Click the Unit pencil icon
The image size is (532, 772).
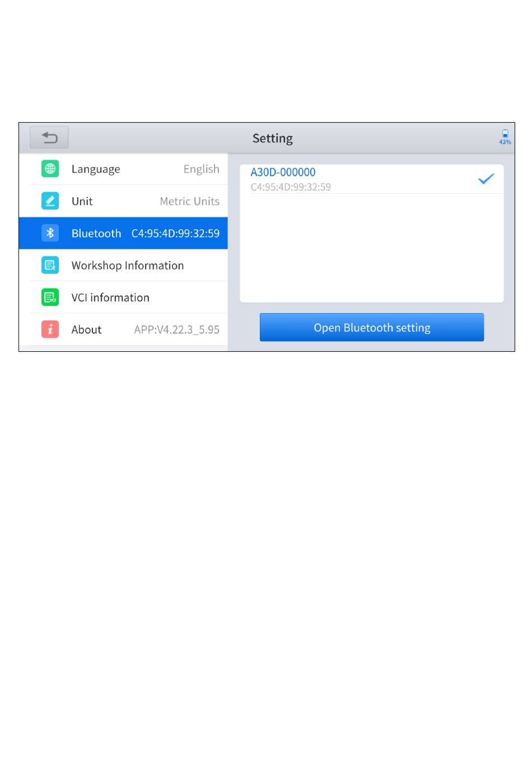(50, 201)
